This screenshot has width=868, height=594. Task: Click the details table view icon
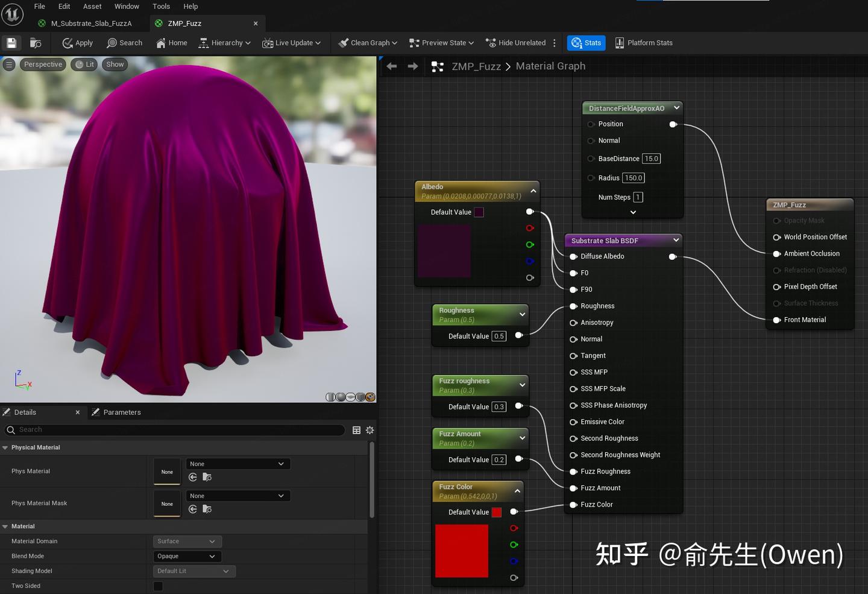[x=356, y=430]
